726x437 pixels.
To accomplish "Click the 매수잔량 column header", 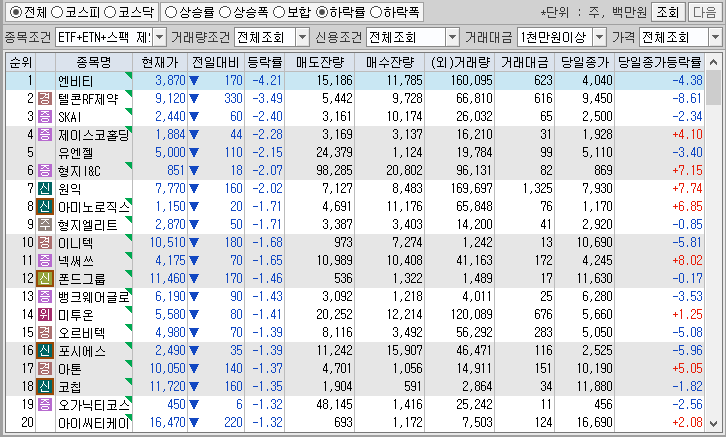I will tap(389, 62).
